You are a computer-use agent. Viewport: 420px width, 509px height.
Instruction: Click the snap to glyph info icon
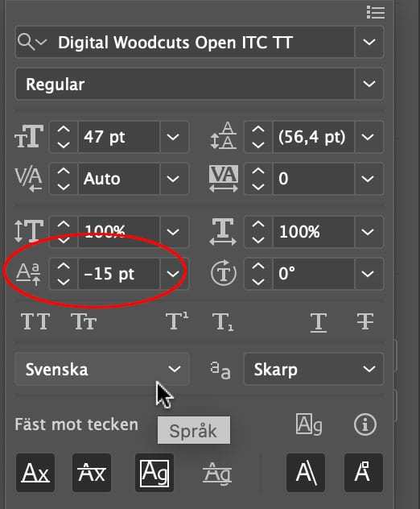click(365, 424)
